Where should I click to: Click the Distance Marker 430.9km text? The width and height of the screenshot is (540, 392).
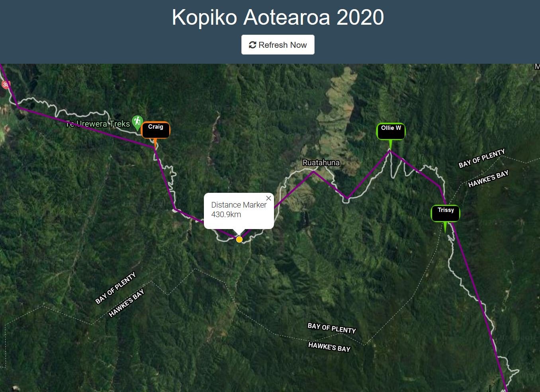(x=239, y=210)
